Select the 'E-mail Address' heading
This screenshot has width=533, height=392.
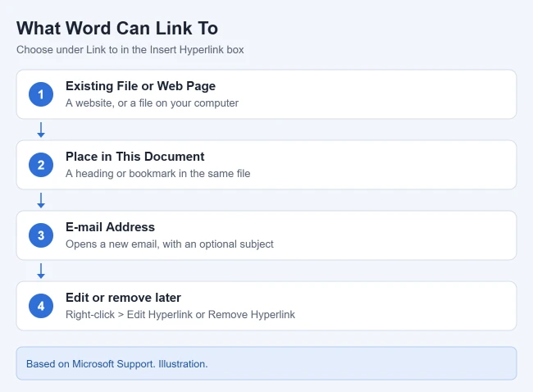[x=110, y=227]
